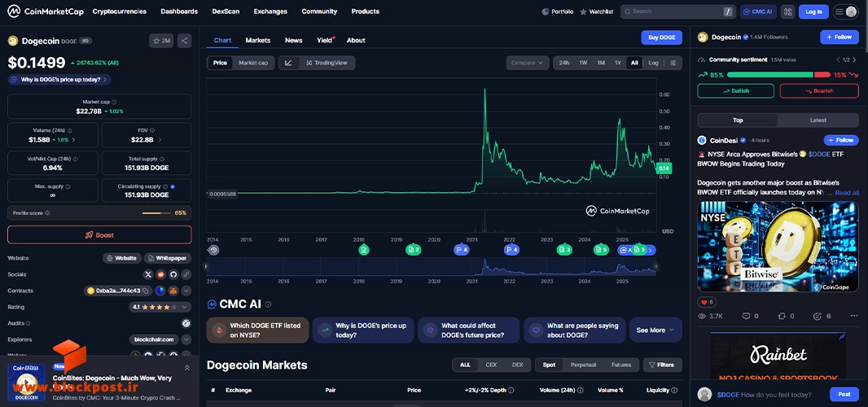This screenshot has width=868, height=407.
Task: Expand See More CMC AI questions
Action: coord(655,330)
